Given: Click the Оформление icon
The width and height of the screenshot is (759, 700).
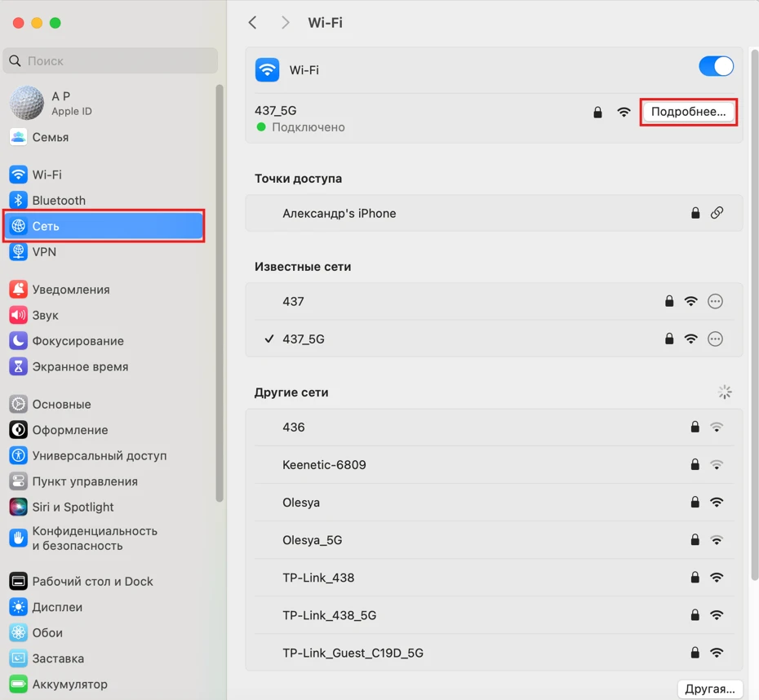Looking at the screenshot, I should 19,430.
